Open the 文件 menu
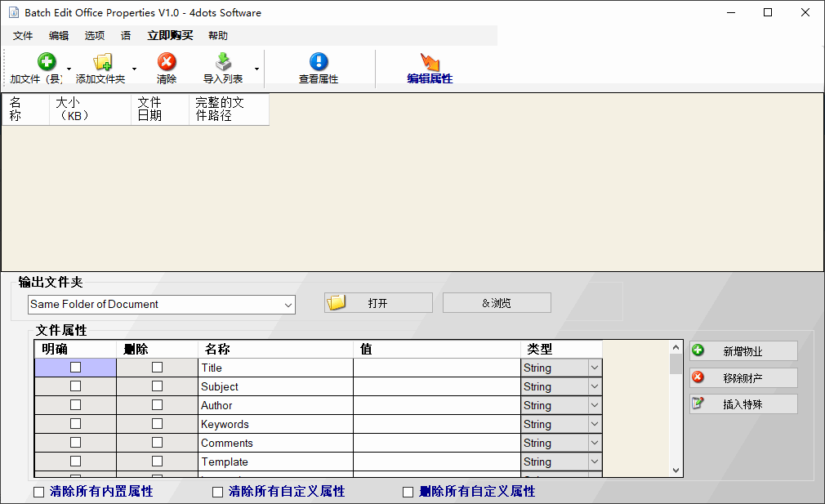This screenshot has height=504, width=825. 23,36
